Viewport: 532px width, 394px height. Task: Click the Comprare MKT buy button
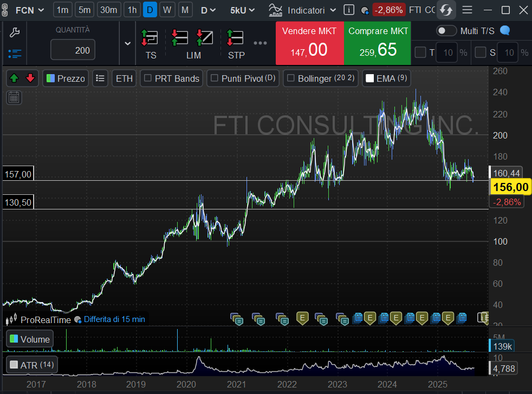click(378, 42)
